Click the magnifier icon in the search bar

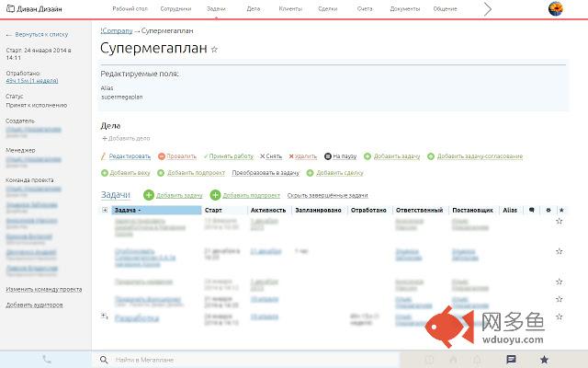tap(104, 360)
